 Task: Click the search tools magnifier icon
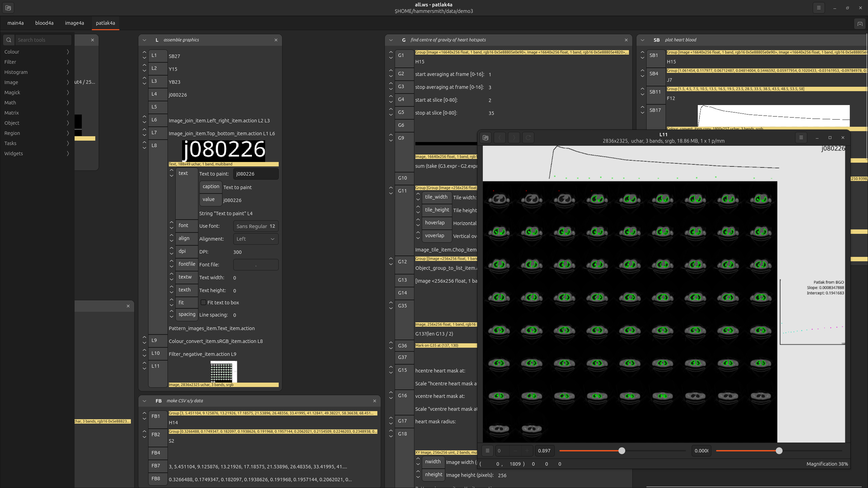pyautogui.click(x=9, y=40)
